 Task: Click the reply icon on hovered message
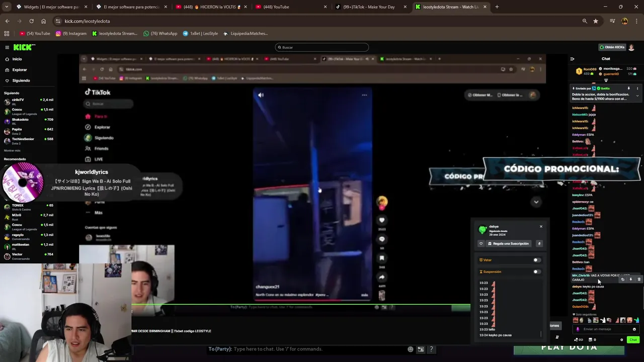pyautogui.click(x=622, y=279)
